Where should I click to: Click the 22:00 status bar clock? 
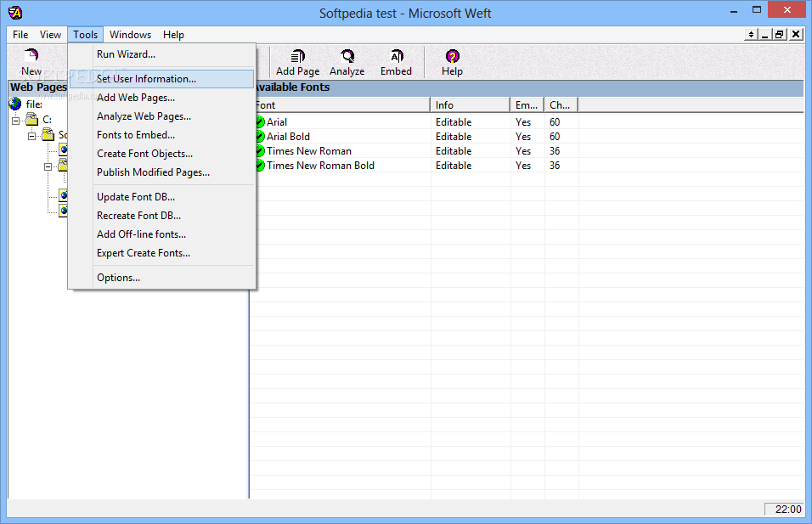[x=787, y=510]
